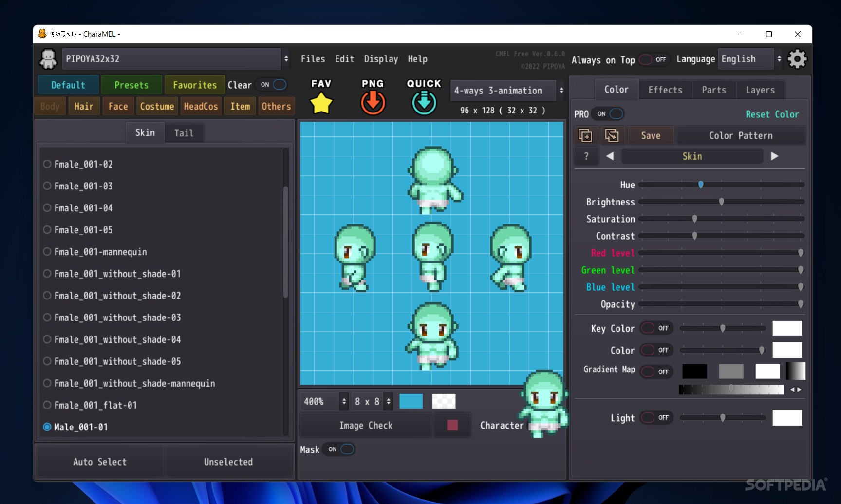
Task: Click the Hue slider handle
Action: pyautogui.click(x=701, y=185)
